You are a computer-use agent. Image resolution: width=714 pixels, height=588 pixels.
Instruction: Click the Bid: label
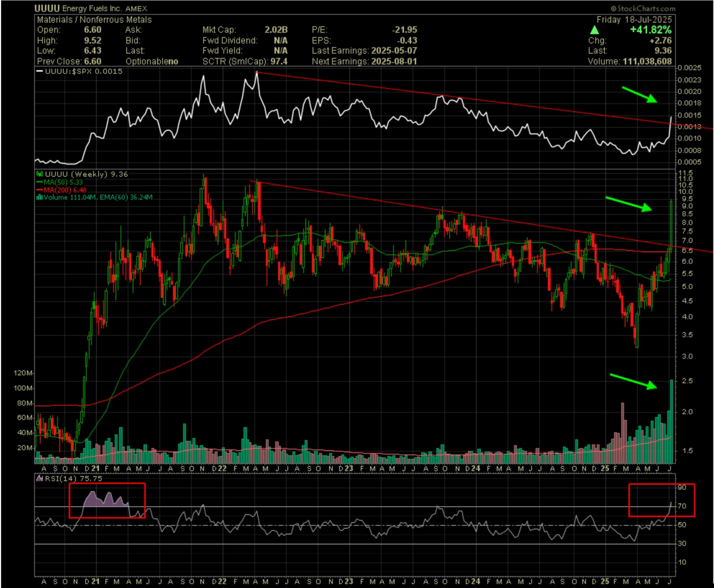point(132,41)
